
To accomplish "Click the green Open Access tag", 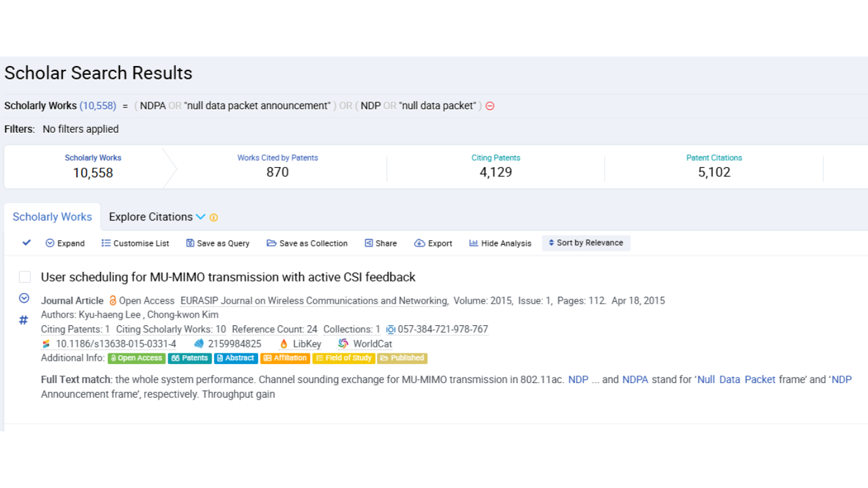I will point(137,358).
